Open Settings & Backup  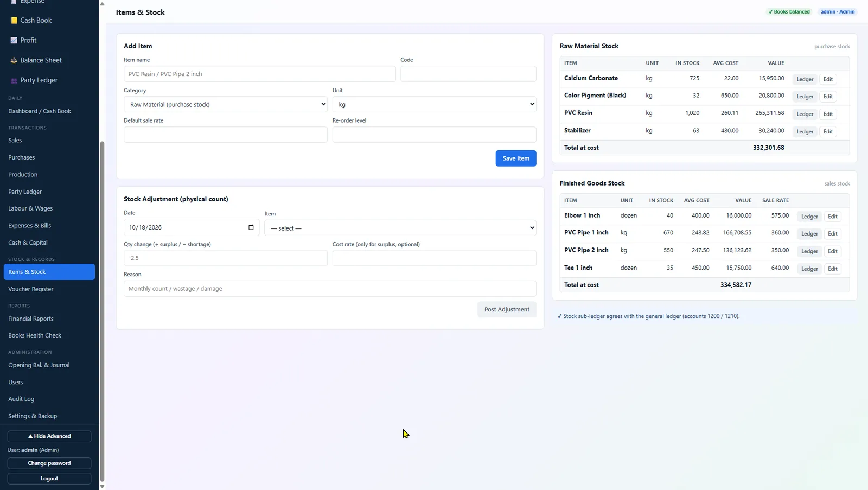pyautogui.click(x=33, y=416)
